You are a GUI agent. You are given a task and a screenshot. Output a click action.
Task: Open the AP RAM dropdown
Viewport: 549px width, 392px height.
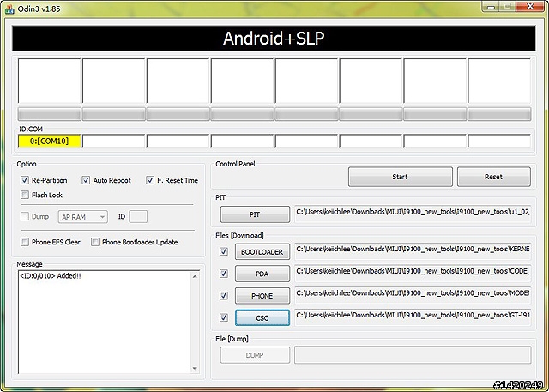(83, 217)
